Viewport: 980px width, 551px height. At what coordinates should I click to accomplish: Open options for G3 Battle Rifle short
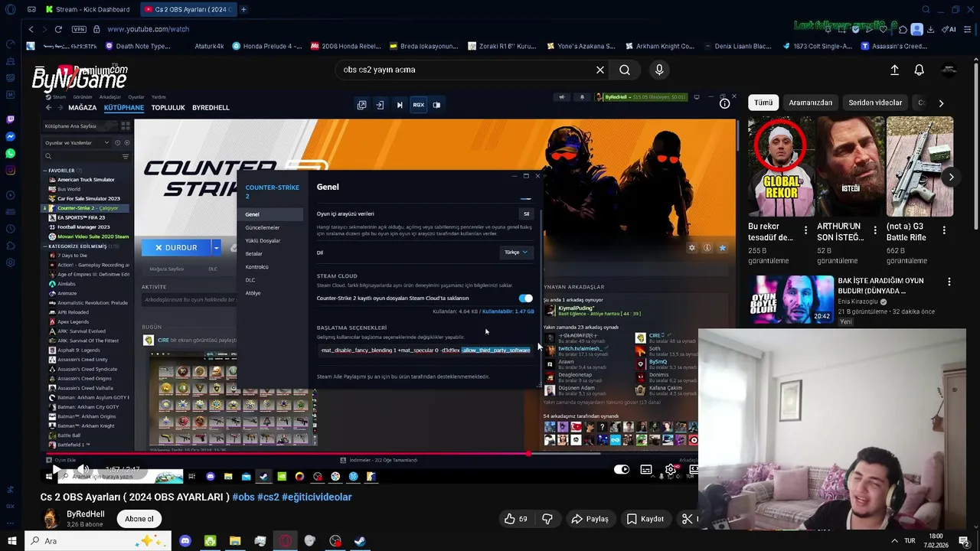(944, 230)
